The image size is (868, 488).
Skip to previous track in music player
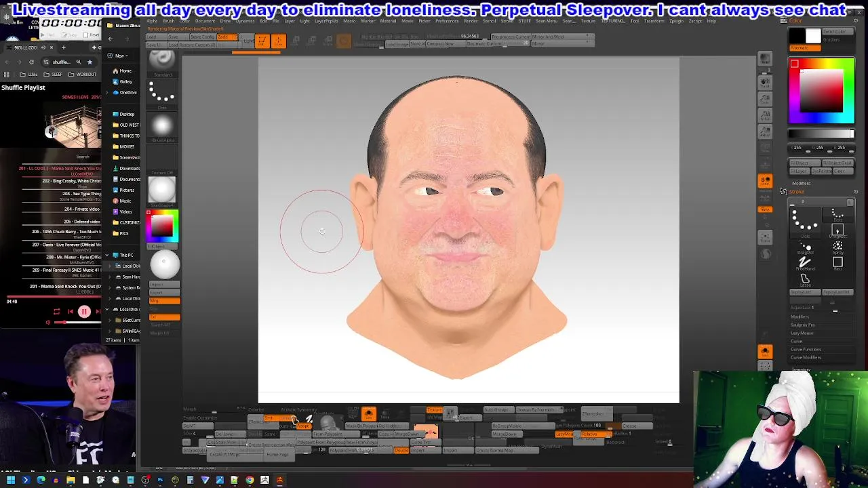[x=71, y=312]
